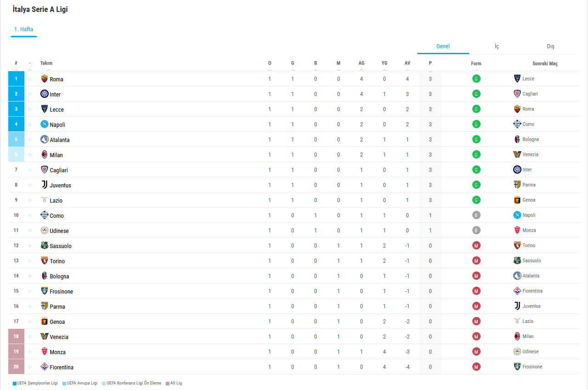Click Roma's green G form badge
The image size is (588, 390).
[x=476, y=79]
